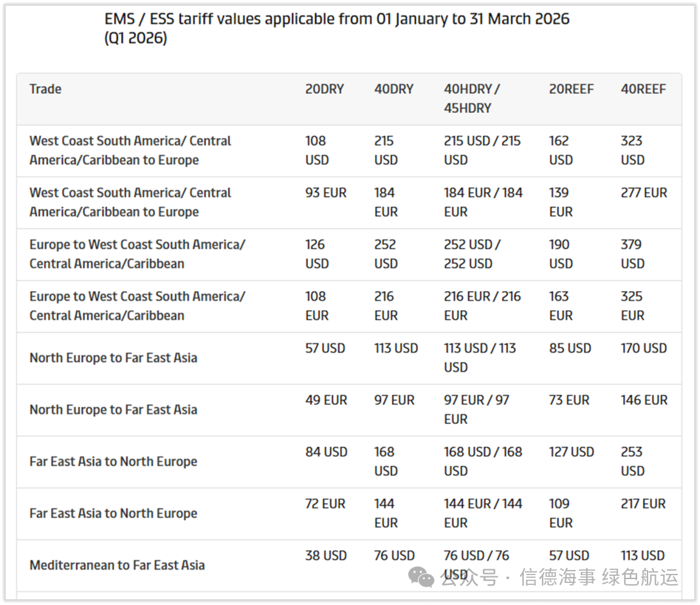Screen dimensions: 700x605
Task: Click the 163 EUR cell
Action: point(561,305)
